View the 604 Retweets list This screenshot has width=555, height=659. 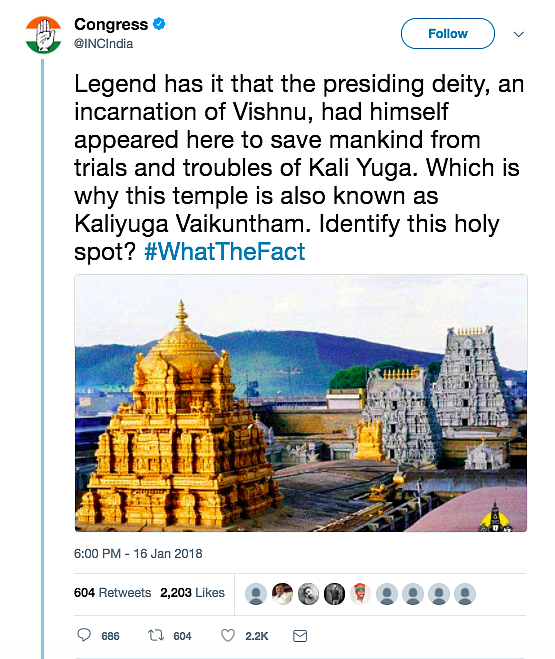112,593
